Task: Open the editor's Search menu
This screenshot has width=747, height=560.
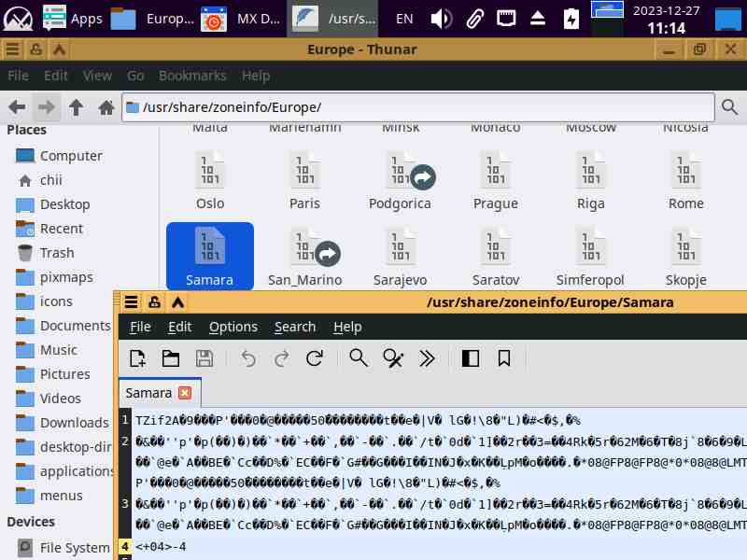Action: tap(295, 328)
